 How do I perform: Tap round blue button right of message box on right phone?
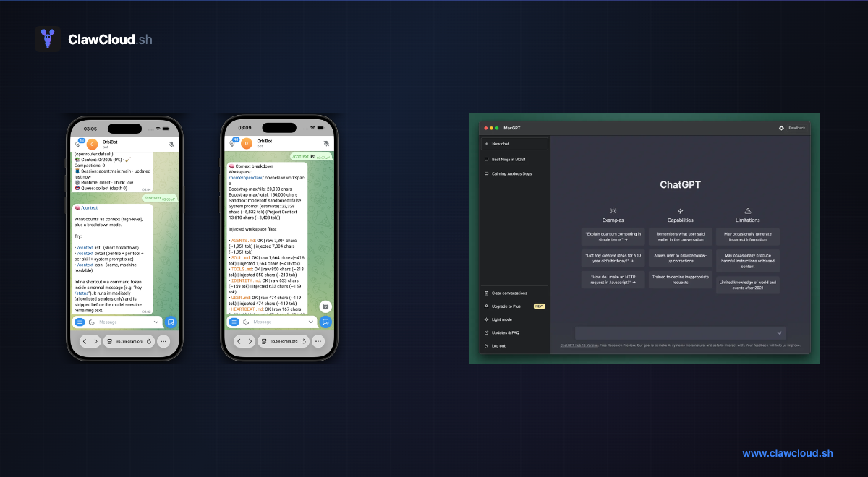coord(325,322)
